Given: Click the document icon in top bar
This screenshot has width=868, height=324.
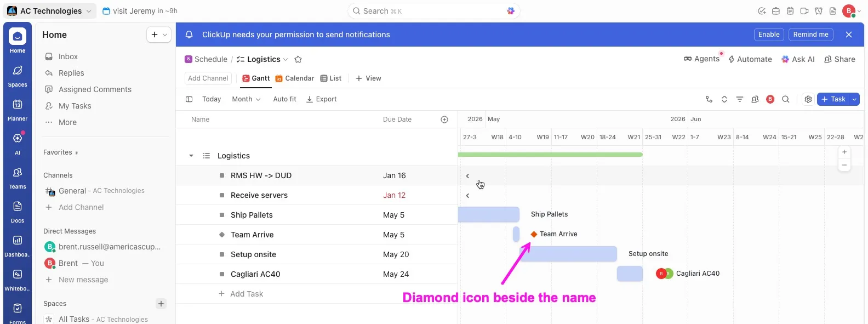Looking at the screenshot, I should 833,11.
